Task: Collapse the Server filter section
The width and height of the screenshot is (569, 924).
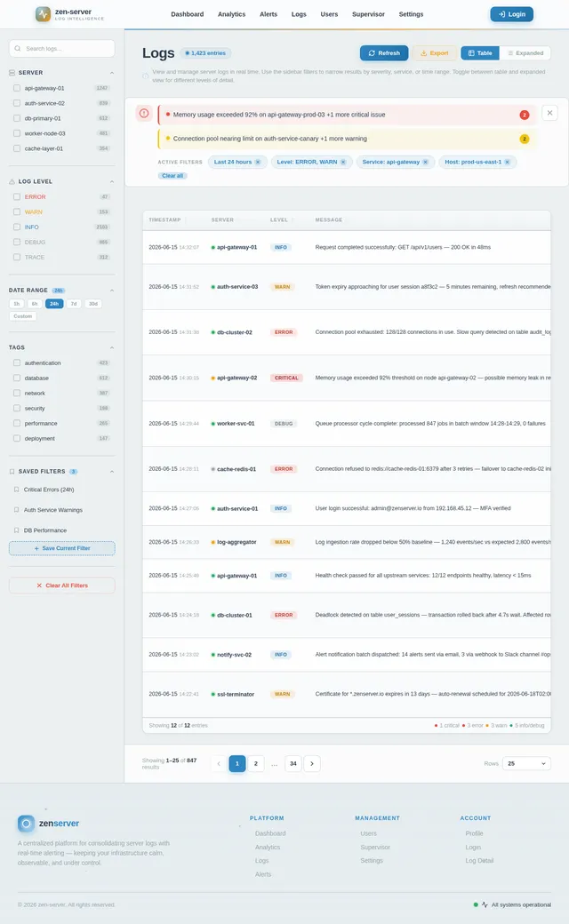Action: 112,73
